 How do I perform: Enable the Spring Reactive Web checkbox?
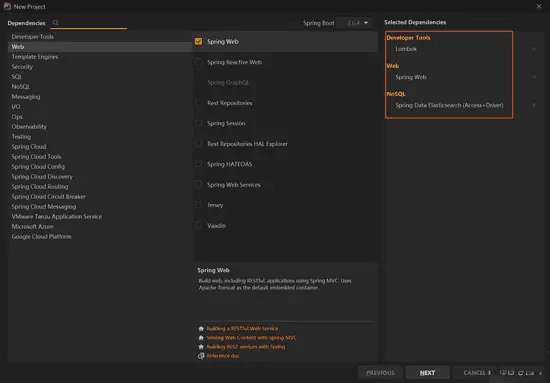(199, 62)
